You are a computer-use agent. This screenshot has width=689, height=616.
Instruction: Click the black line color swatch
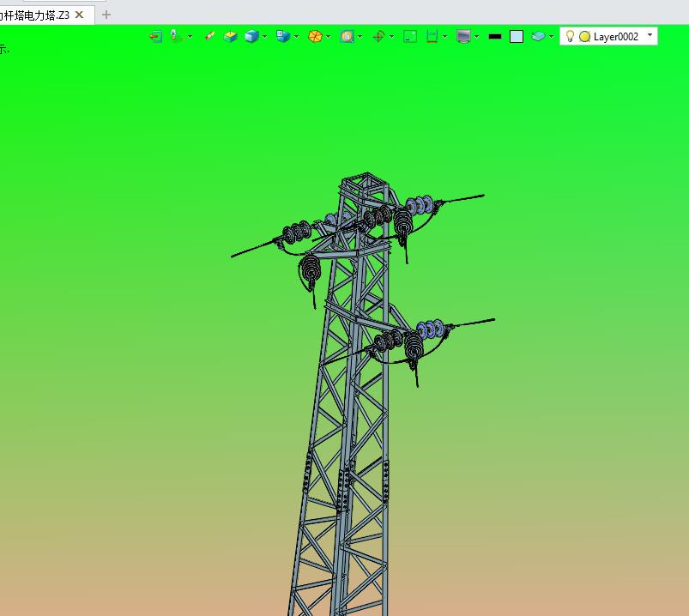coord(495,37)
